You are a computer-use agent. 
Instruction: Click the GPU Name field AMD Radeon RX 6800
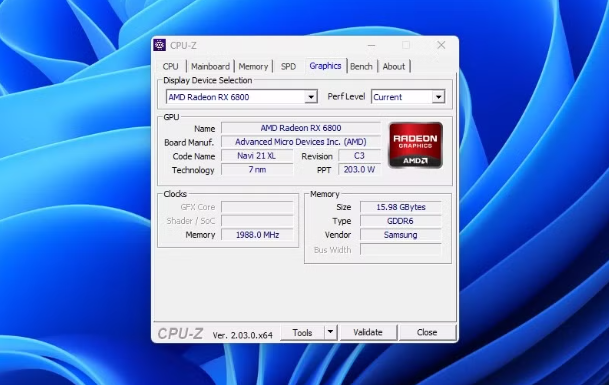pos(301,128)
